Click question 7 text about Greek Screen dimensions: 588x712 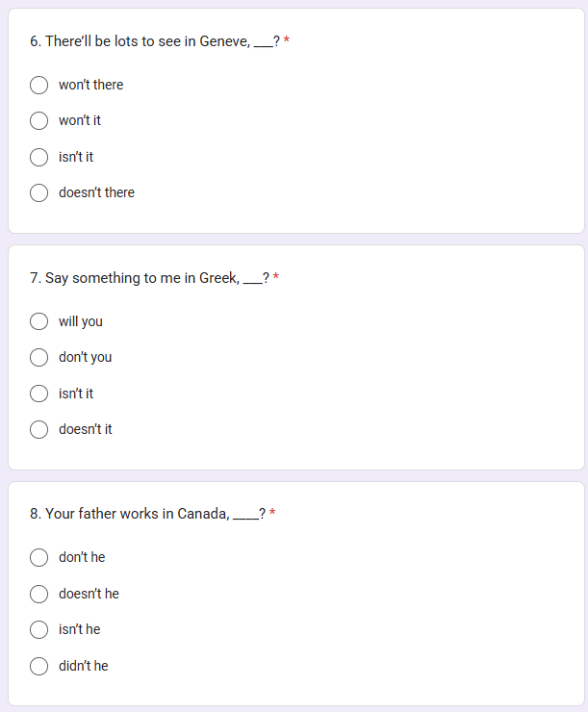coord(149,278)
